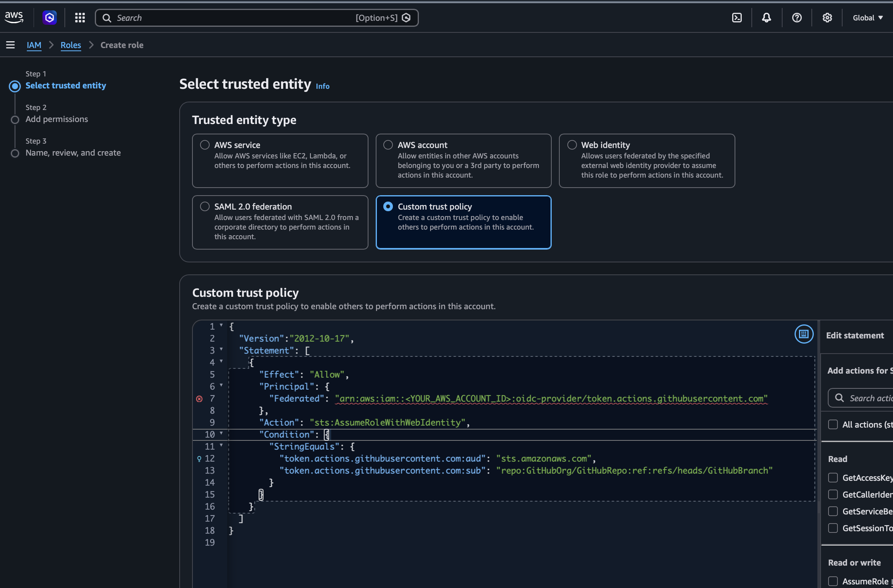This screenshot has width=893, height=588.
Task: Click line number 19 in the editor gutter
Action: [x=210, y=543]
